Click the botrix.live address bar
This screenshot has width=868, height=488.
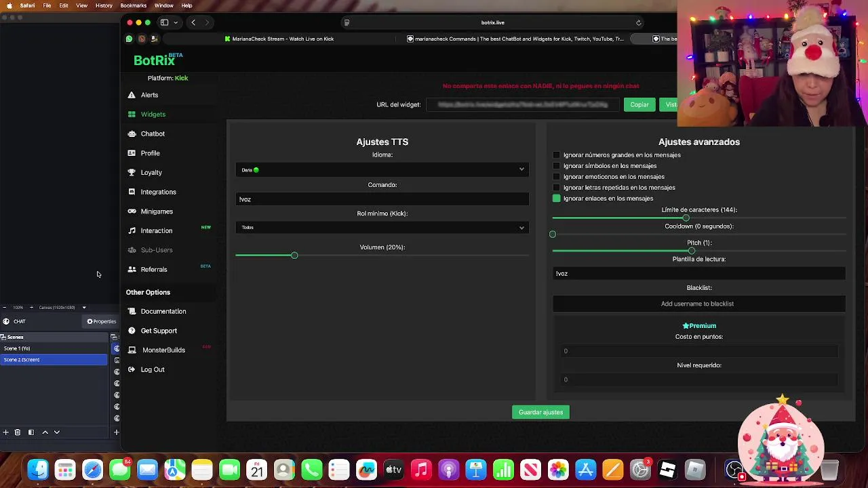[492, 22]
